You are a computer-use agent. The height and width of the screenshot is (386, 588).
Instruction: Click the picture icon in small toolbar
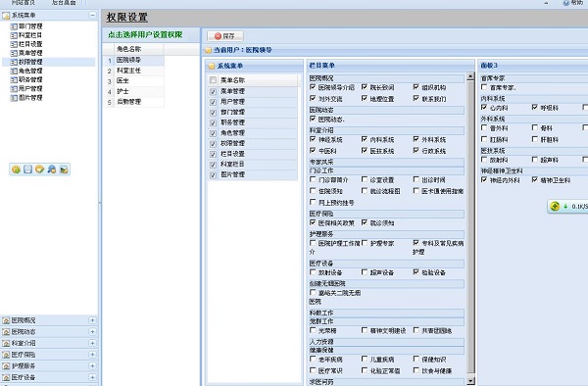[x=64, y=169]
